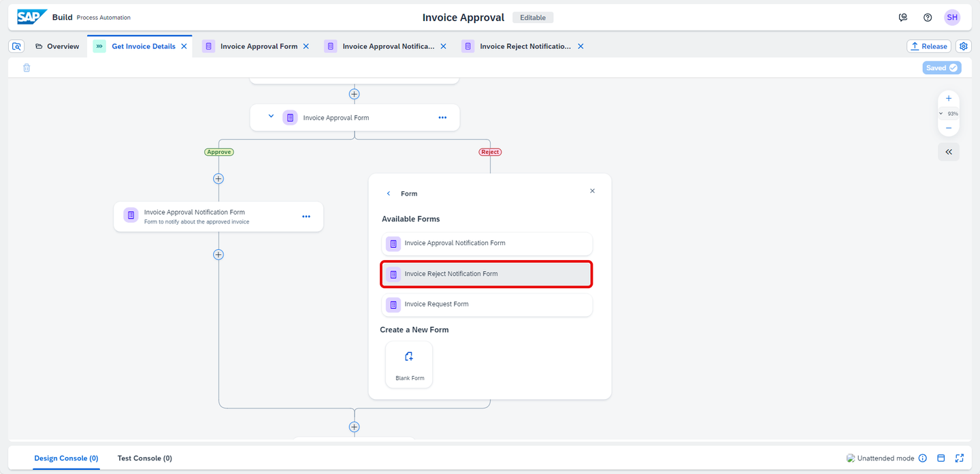The image size is (980, 474).
Task: Click the Invoice Approval Form node icon
Action: pos(290,118)
